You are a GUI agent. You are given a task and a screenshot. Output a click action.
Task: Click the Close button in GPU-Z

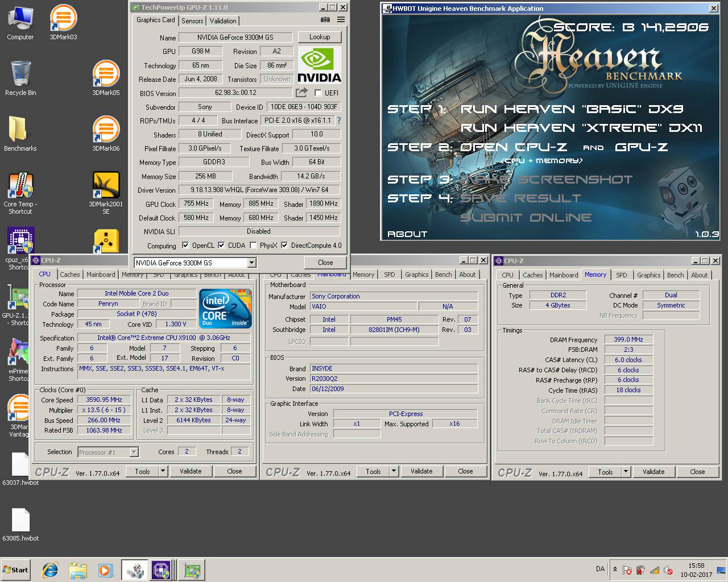click(325, 263)
